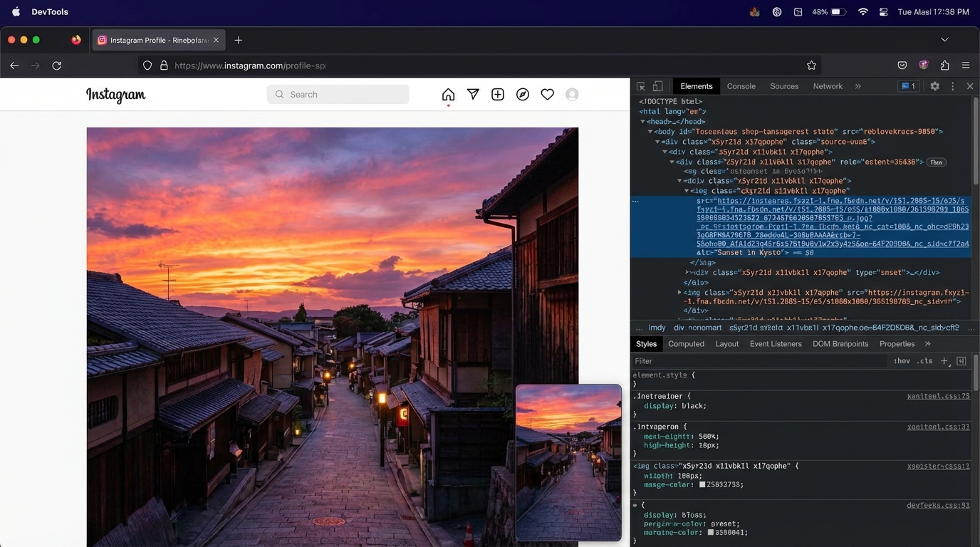The height and width of the screenshot is (547, 980).
Task: Switch to the Console tab
Action: click(741, 85)
